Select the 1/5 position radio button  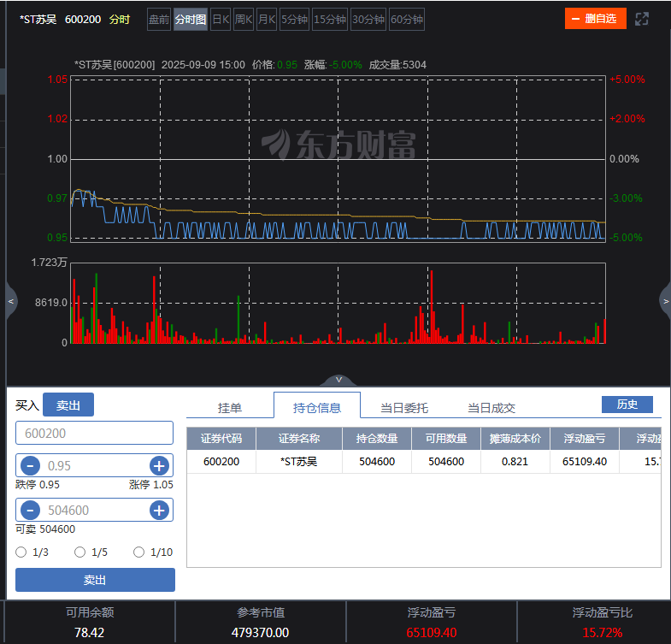tap(80, 552)
